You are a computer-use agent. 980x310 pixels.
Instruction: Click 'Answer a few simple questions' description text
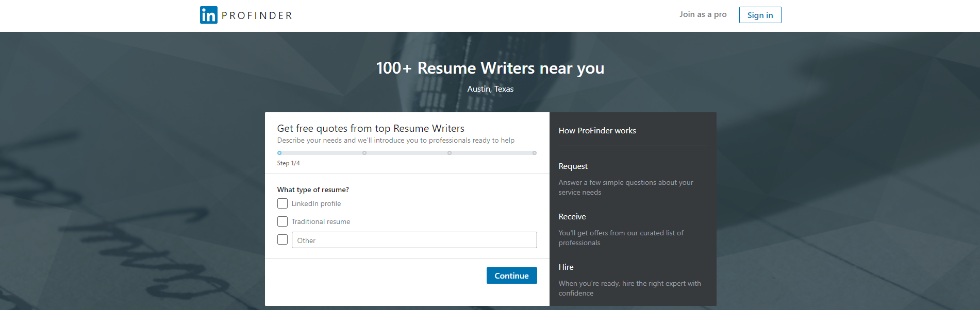coord(626,187)
